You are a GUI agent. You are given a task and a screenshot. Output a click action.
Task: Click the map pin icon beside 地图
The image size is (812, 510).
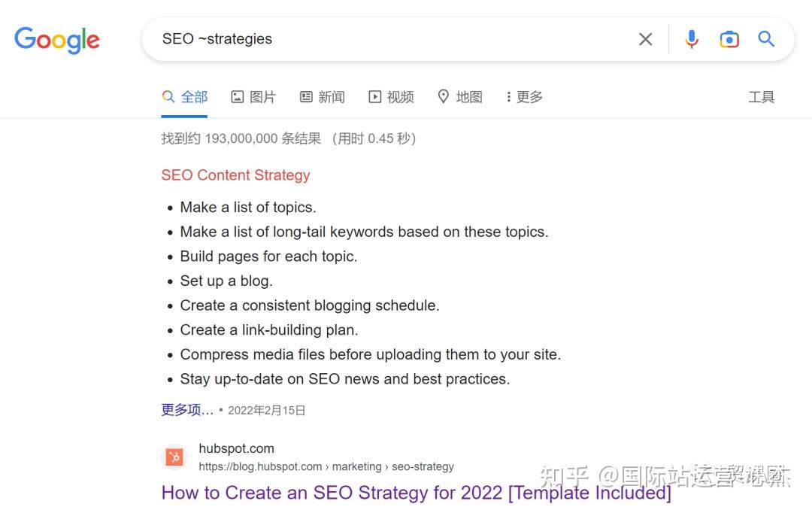pyautogui.click(x=444, y=96)
